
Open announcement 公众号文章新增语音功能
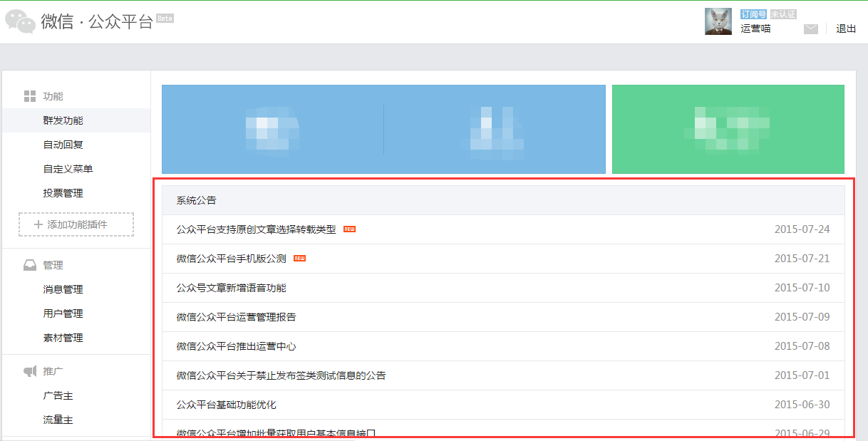(x=231, y=288)
